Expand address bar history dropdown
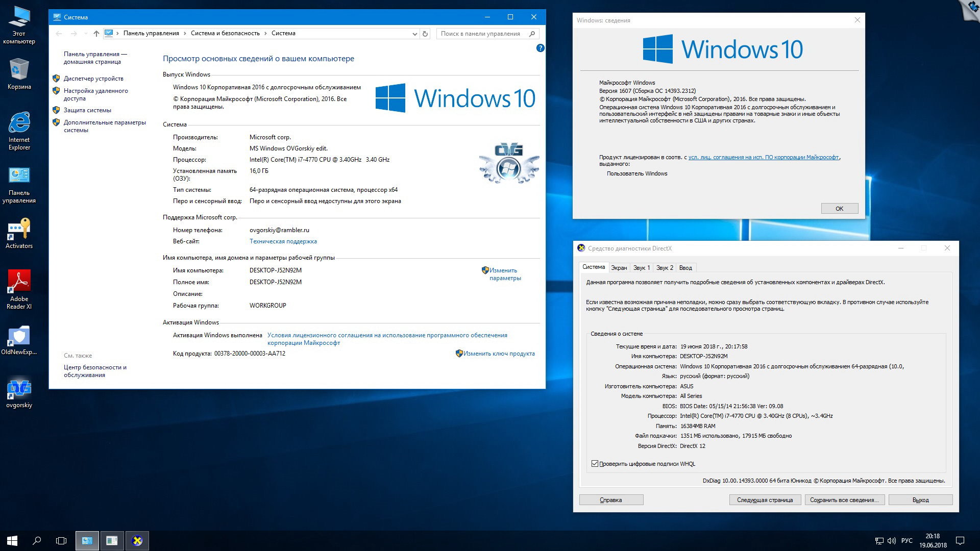980x551 pixels. coord(414,34)
